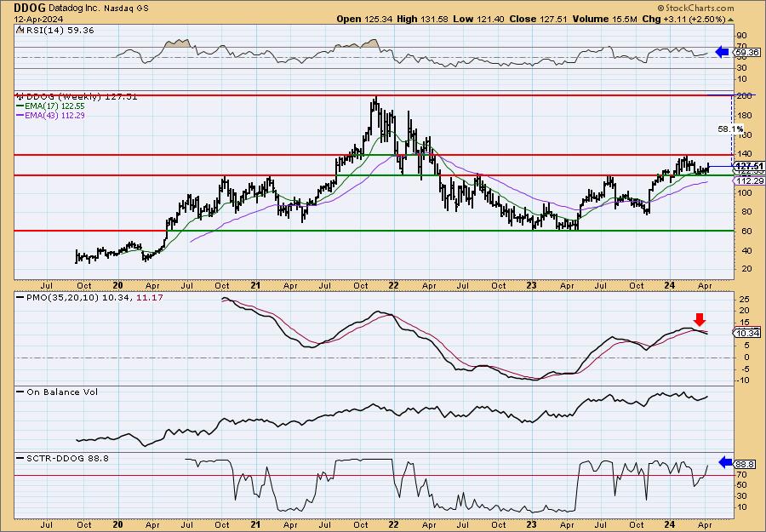Select the On Balance Vol label
This screenshot has height=532, width=766.
click(62, 392)
